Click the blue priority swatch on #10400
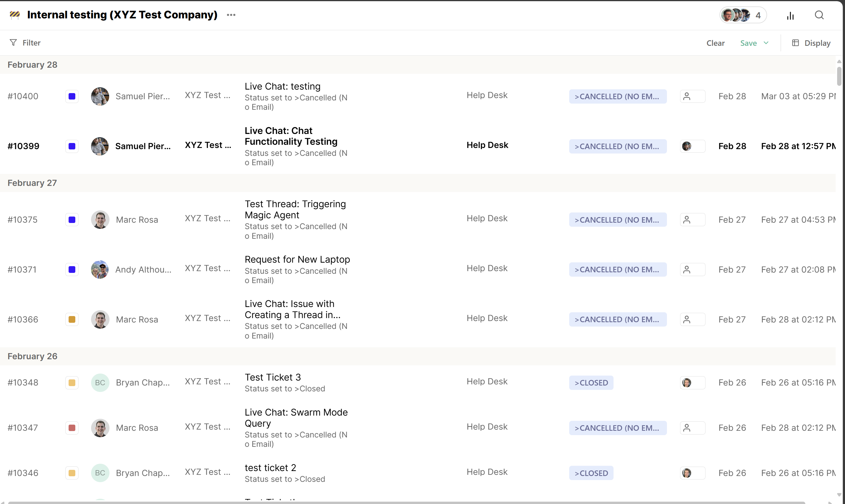Image resolution: width=845 pixels, height=504 pixels. pos(72,97)
